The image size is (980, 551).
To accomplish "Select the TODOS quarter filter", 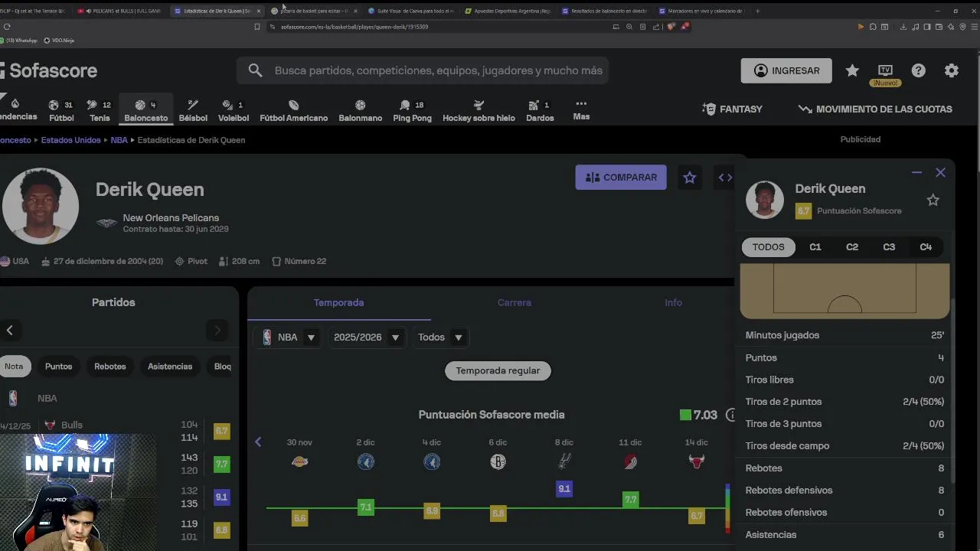I will 768,247.
